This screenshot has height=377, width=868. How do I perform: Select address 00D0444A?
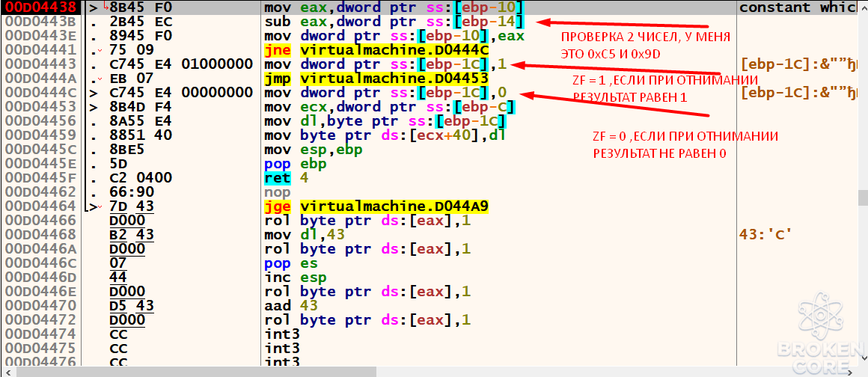[x=39, y=79]
